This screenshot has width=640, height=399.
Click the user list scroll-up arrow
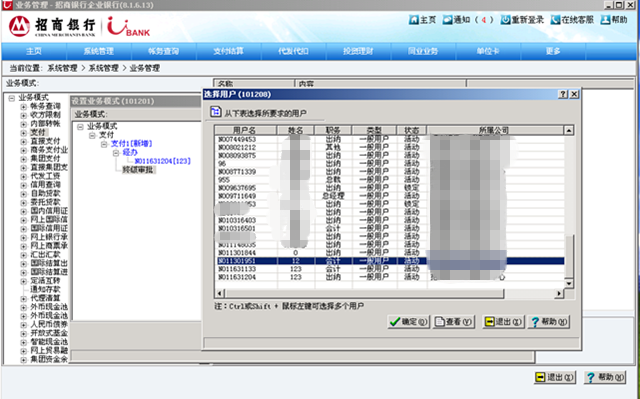(569, 131)
